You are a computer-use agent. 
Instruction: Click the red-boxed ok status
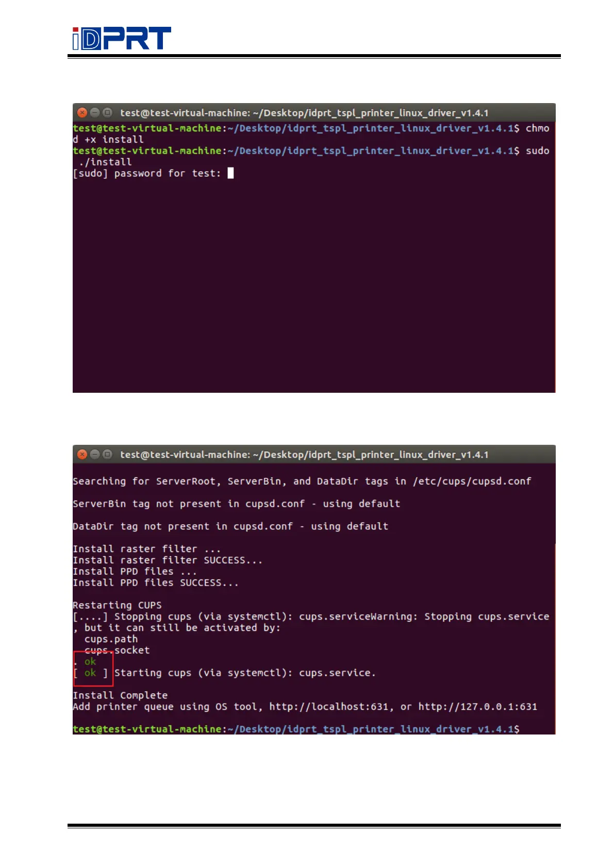[93, 668]
